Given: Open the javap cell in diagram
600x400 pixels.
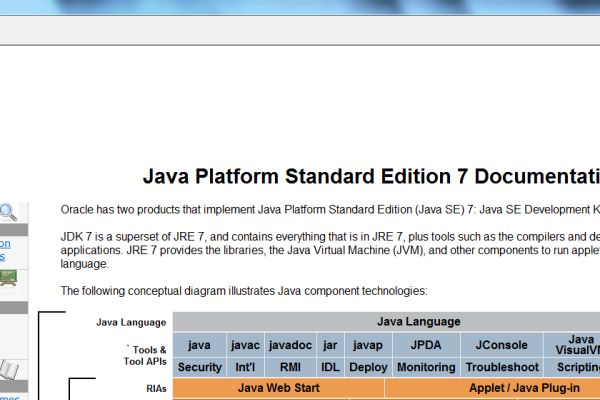Looking at the screenshot, I should coord(368,345).
